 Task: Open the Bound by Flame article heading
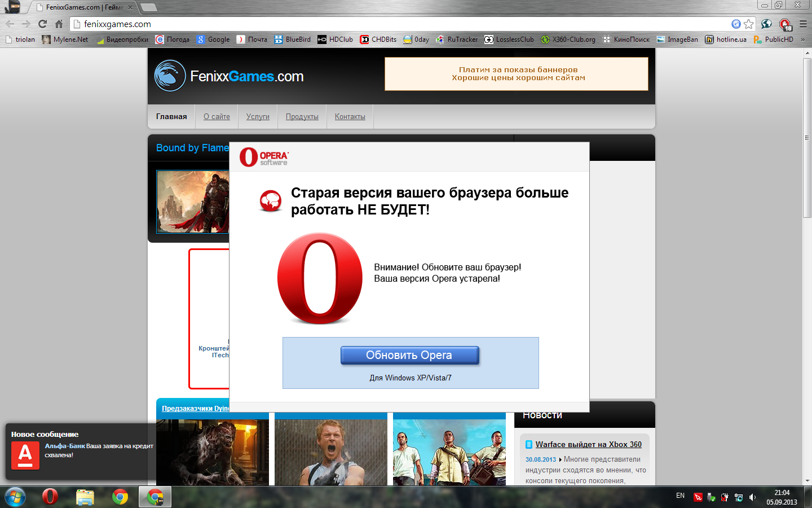click(192, 148)
